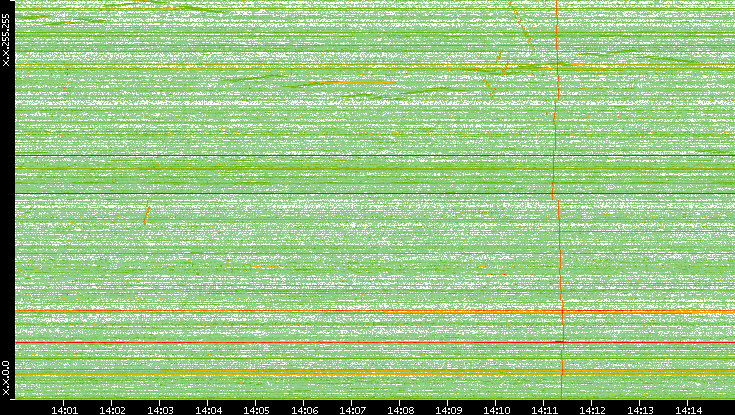Click the x.x.255.255 address axis label
Screen dimensions: 735x415
point(6,40)
